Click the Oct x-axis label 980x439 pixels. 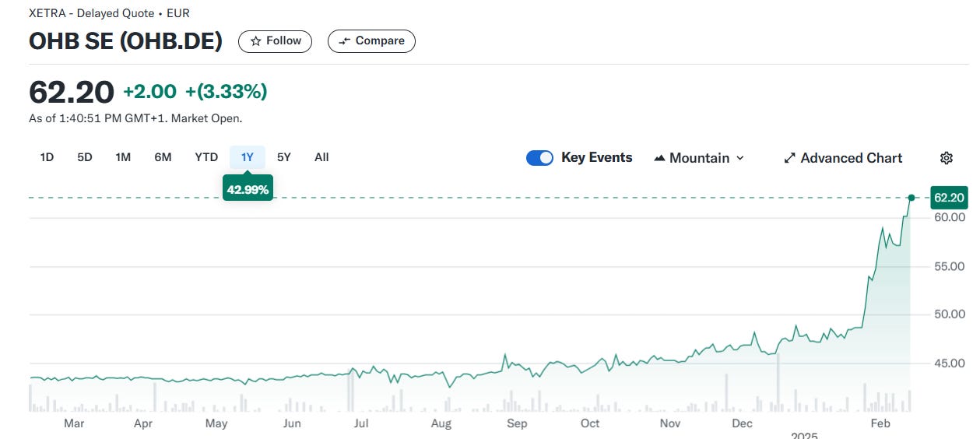click(590, 423)
